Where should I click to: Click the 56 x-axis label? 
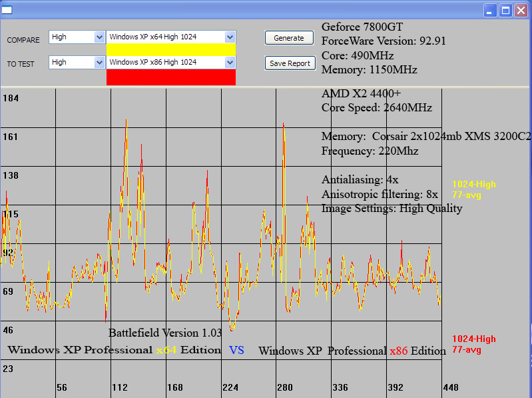pyautogui.click(x=62, y=387)
